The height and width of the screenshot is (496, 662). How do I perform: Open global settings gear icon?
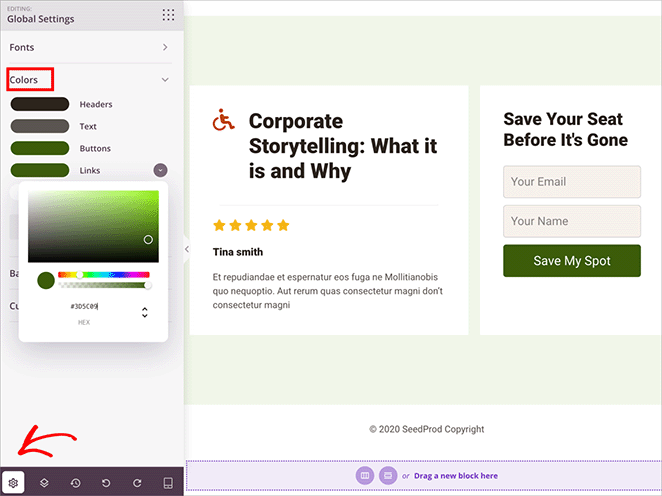(x=13, y=483)
